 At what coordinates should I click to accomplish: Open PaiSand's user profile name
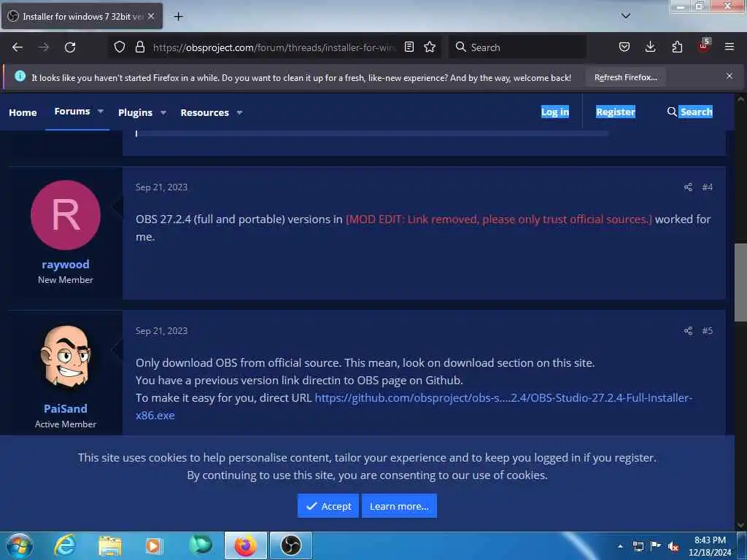tap(65, 408)
